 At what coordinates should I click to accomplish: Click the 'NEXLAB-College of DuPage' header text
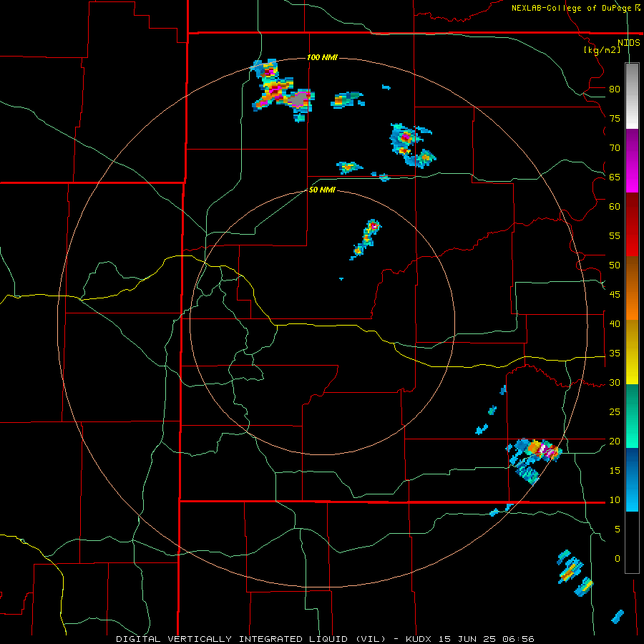click(x=572, y=8)
